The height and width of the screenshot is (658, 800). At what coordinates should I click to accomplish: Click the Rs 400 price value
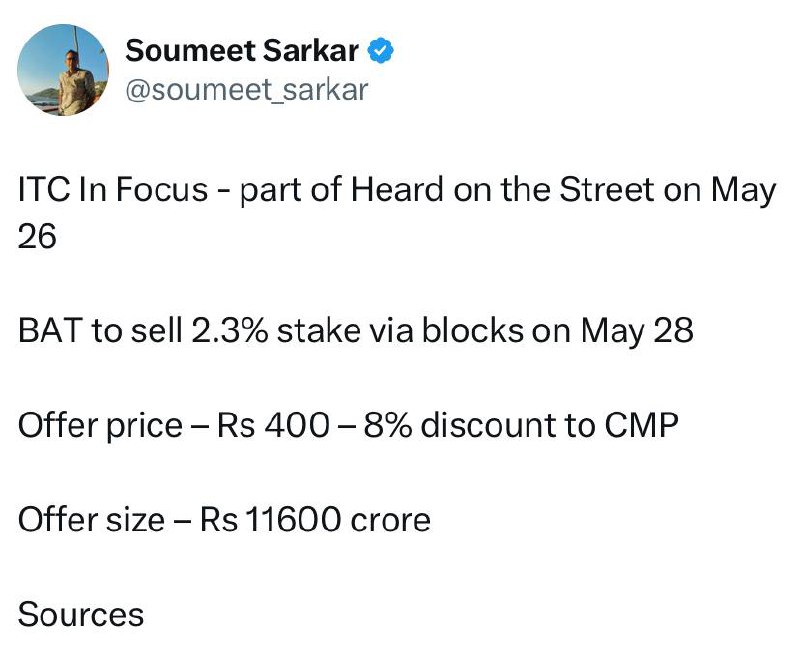[x=273, y=425]
